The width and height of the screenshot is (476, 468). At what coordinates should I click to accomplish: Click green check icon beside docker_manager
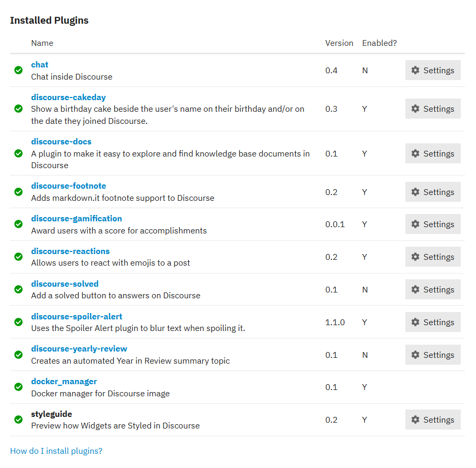pos(18,387)
